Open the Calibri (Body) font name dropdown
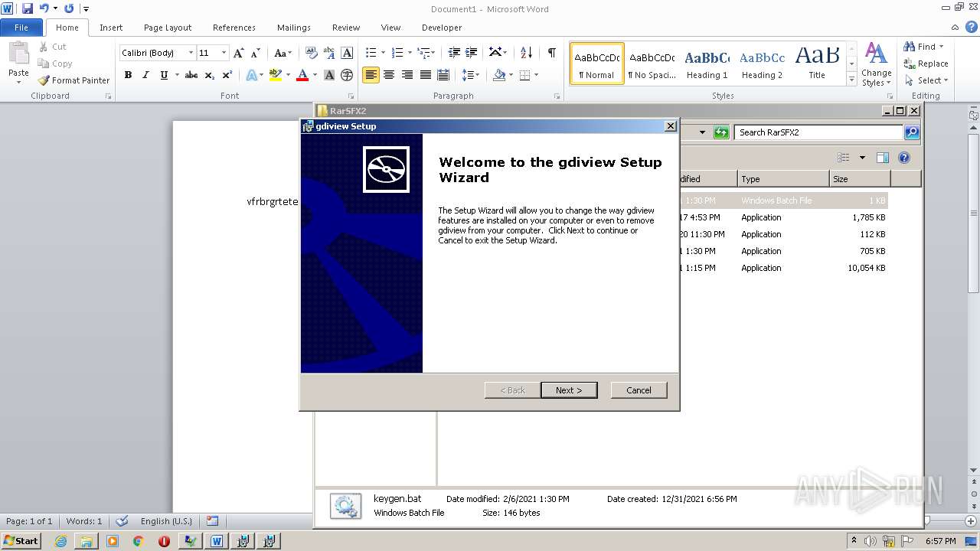 coord(191,53)
